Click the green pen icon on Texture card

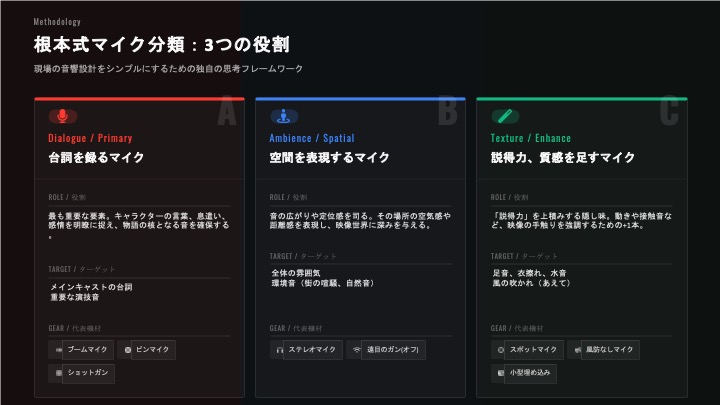point(505,116)
